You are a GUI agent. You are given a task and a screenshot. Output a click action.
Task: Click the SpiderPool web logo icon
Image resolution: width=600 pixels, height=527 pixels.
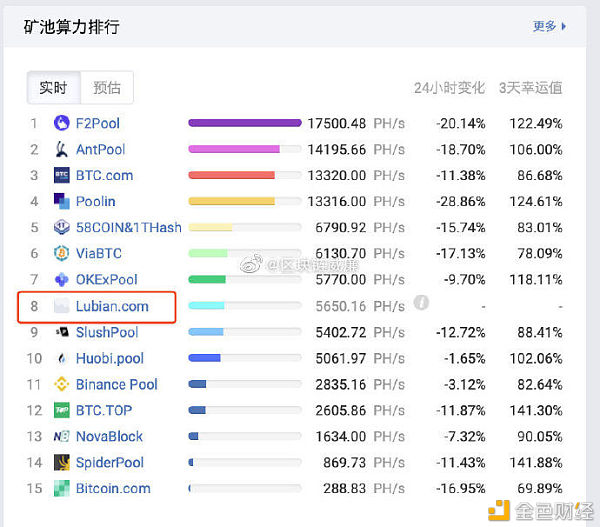point(62,462)
